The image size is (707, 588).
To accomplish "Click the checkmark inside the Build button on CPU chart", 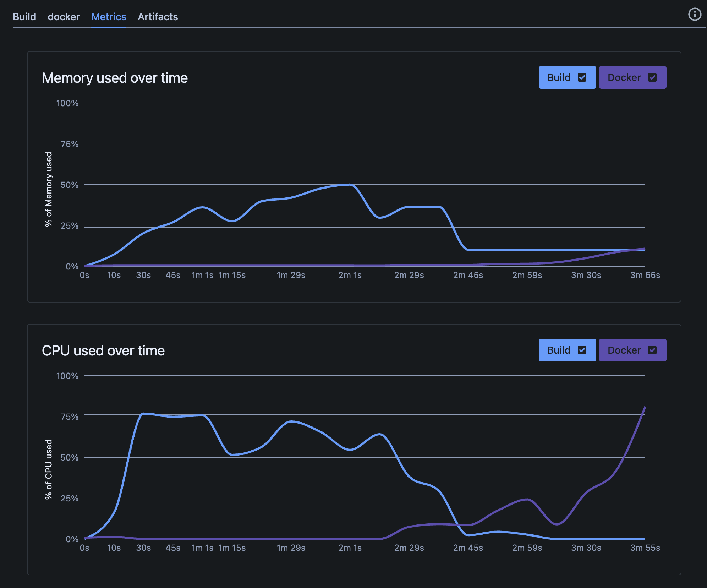I will click(x=582, y=350).
